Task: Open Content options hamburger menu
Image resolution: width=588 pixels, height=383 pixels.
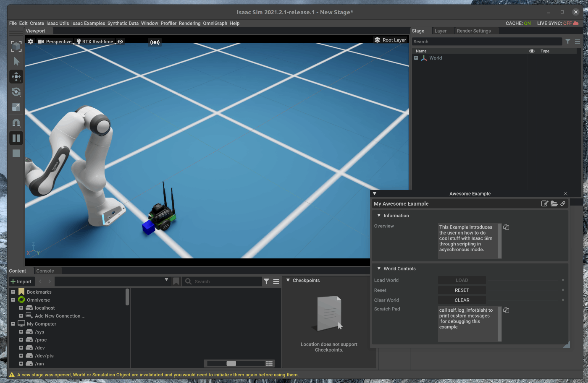Action: (276, 281)
